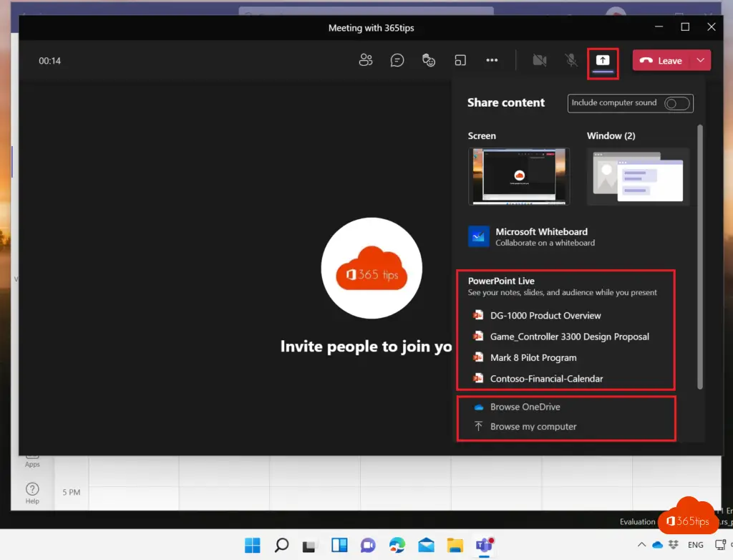Image resolution: width=733 pixels, height=560 pixels.
Task: Click the Share content tray icon
Action: (603, 61)
